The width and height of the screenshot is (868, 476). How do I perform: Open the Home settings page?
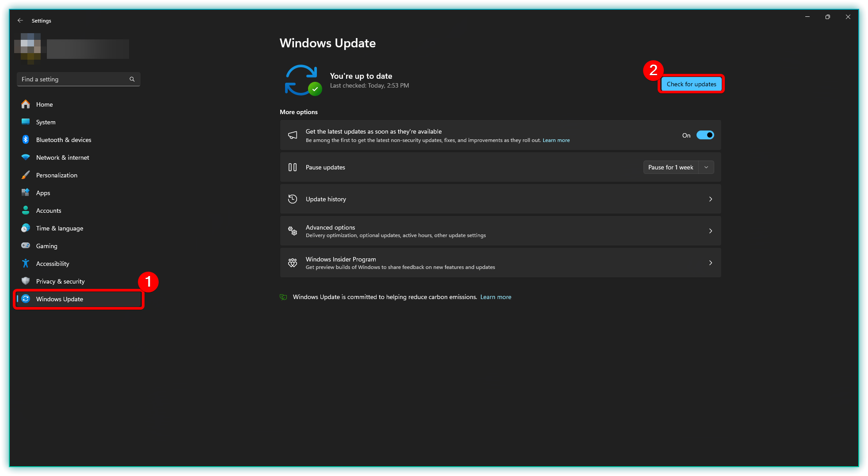(79, 104)
